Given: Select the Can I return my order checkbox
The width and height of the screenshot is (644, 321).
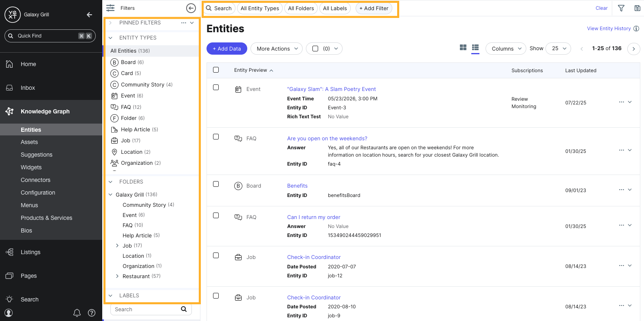Looking at the screenshot, I should point(216,215).
